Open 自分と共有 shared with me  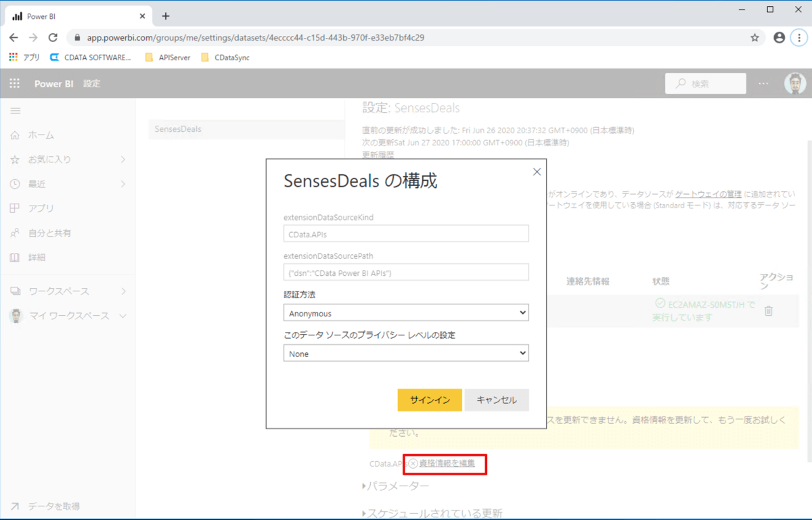[49, 233]
